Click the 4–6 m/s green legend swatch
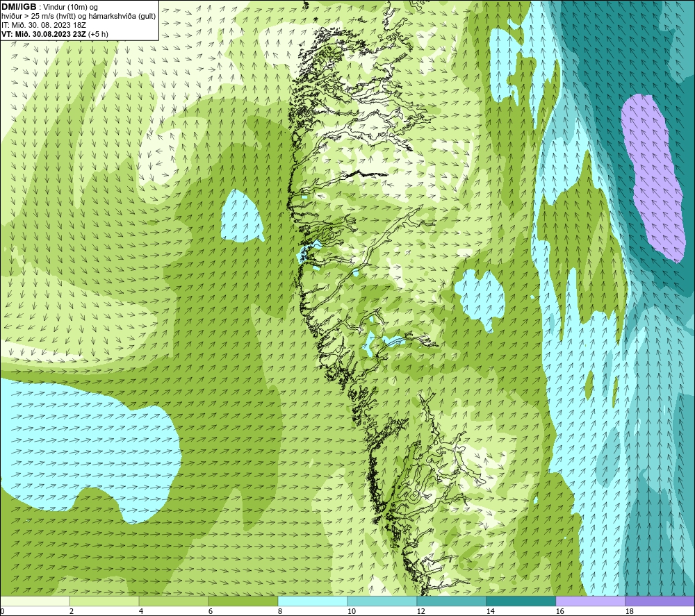The image size is (695, 616). click(x=173, y=601)
